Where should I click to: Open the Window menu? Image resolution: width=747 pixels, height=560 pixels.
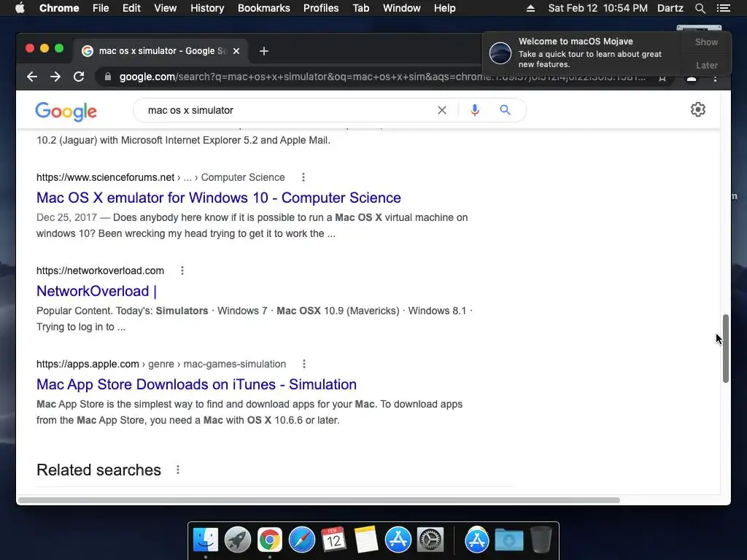coord(402,8)
